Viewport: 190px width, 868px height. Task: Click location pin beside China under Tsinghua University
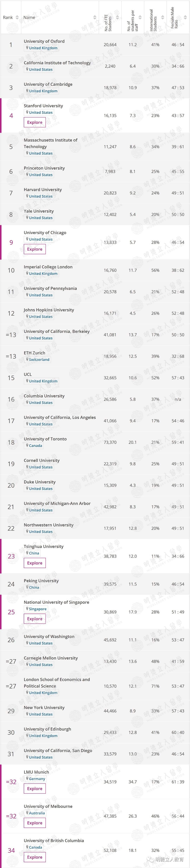[x=27, y=553]
